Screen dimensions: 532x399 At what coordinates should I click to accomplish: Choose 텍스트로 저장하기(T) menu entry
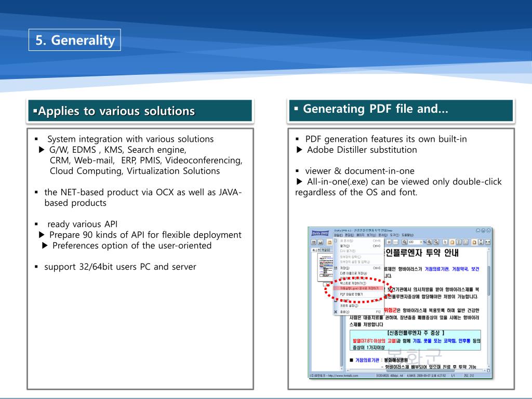[358, 283]
